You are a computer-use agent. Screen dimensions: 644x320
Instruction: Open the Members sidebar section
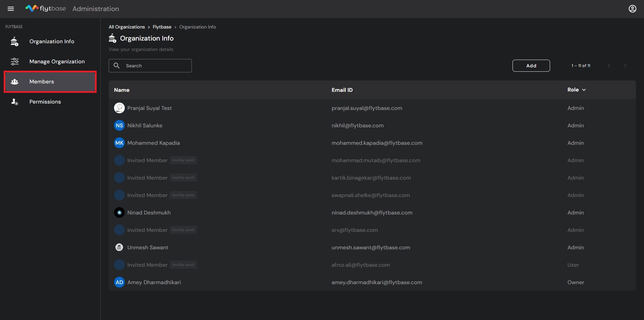[x=50, y=82]
